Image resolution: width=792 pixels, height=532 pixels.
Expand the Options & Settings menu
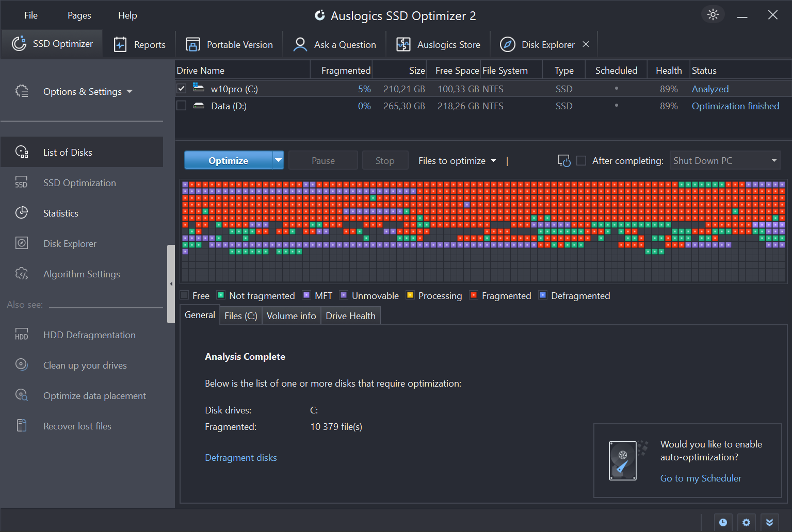coord(88,91)
